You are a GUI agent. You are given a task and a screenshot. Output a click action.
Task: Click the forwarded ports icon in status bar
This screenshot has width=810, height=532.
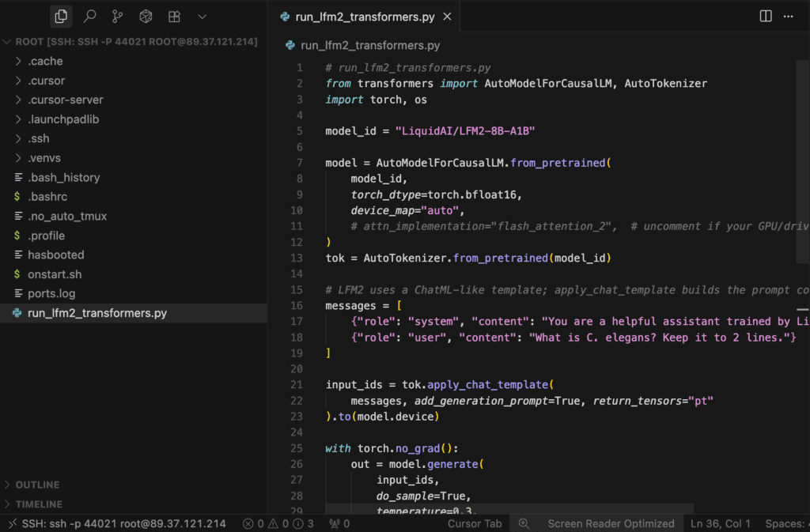339,523
